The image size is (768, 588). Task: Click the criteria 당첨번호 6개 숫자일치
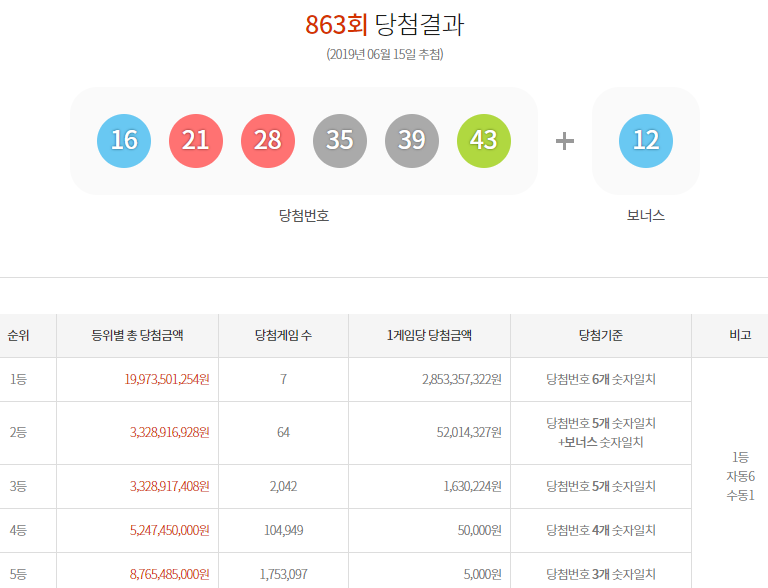[601, 379]
